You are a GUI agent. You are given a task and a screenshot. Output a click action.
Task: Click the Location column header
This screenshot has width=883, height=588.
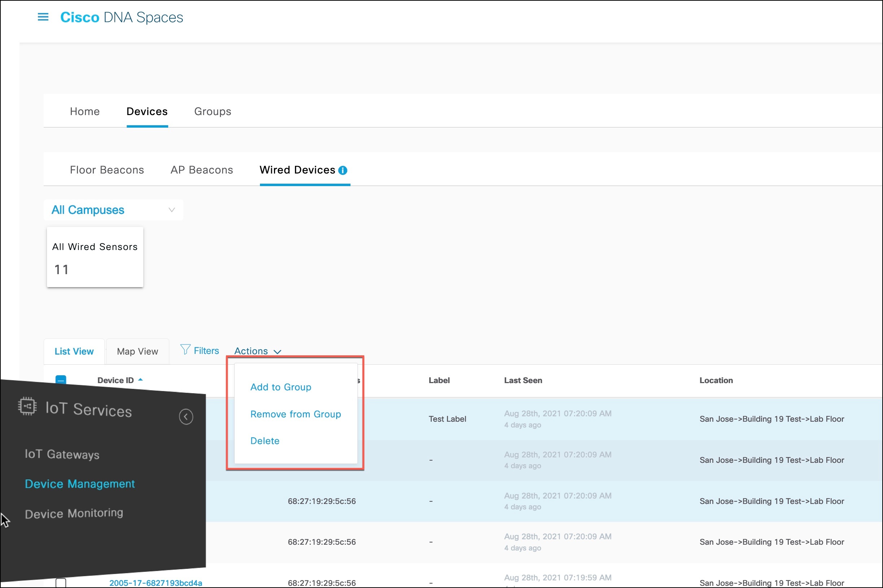coord(716,380)
